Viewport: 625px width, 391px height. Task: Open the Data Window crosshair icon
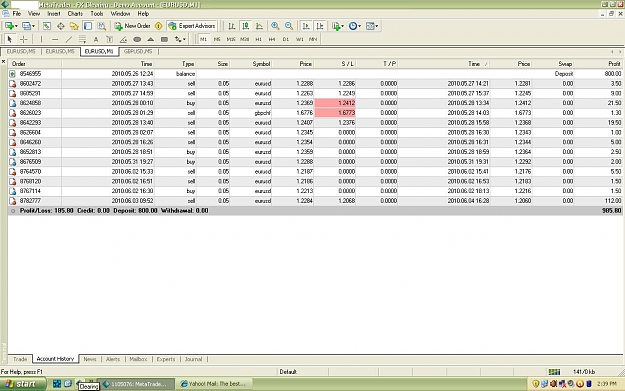pyautogui.click(x=61, y=26)
